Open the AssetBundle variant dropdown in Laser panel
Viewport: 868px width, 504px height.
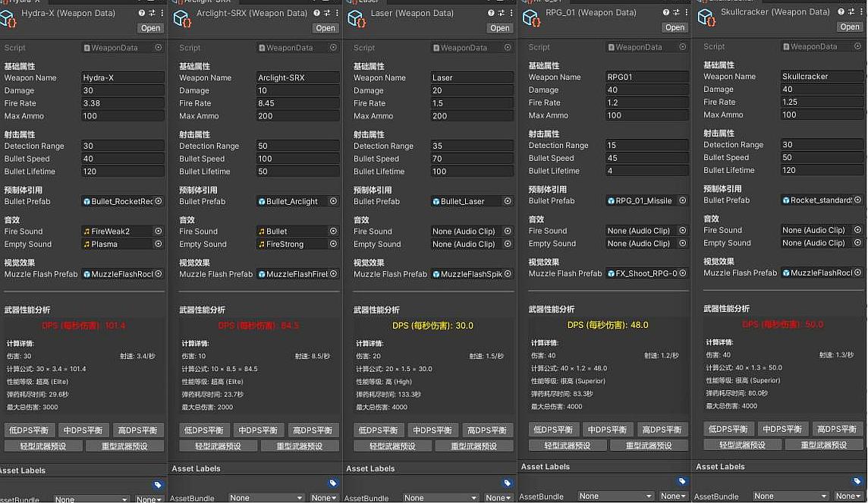pyautogui.click(x=498, y=498)
